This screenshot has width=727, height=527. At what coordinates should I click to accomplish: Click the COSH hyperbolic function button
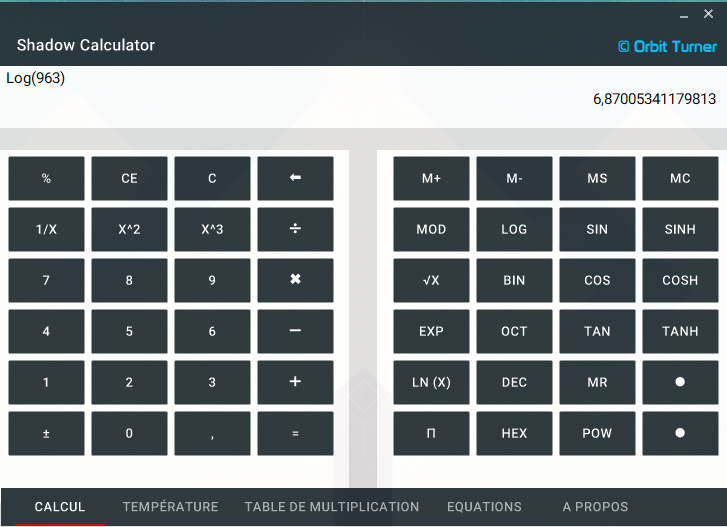tap(680, 280)
